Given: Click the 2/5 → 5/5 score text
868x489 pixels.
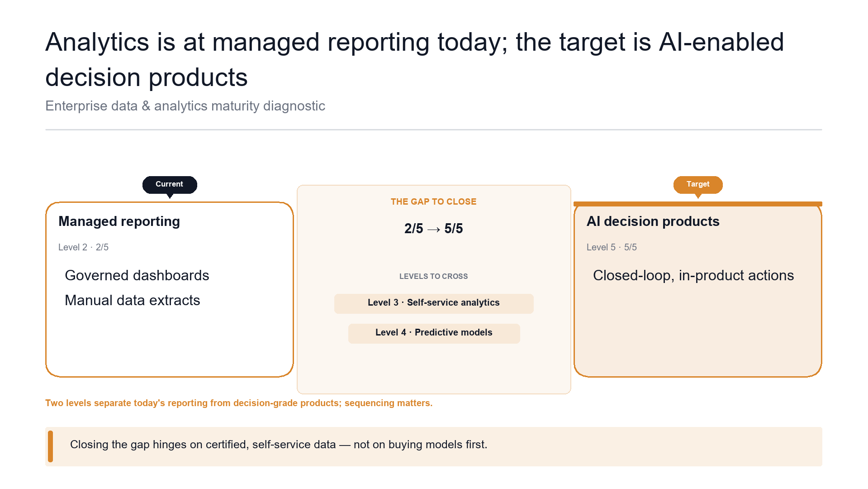Looking at the screenshot, I should click(433, 229).
